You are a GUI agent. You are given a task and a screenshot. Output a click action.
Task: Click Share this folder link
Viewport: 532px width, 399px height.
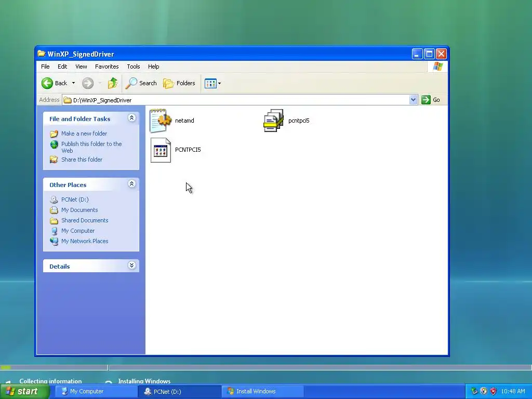(82, 159)
